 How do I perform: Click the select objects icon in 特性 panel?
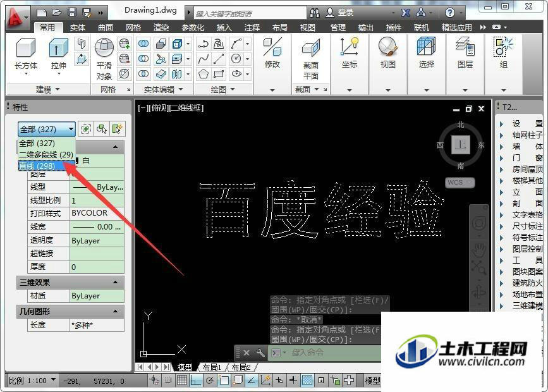101,129
